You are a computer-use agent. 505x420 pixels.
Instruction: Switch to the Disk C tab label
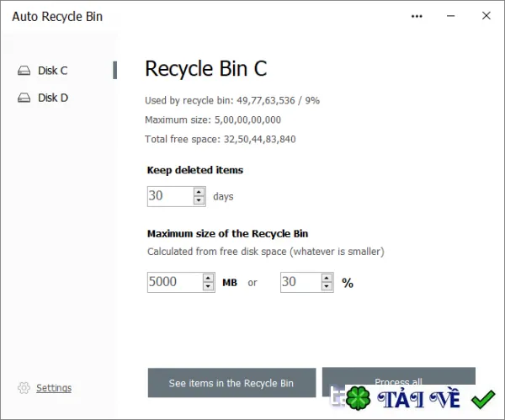click(x=53, y=71)
